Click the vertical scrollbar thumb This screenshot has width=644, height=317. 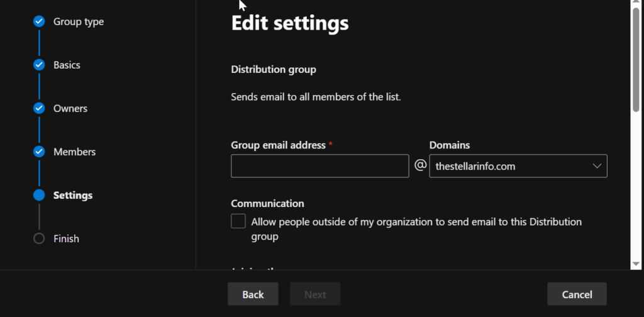pos(636,60)
